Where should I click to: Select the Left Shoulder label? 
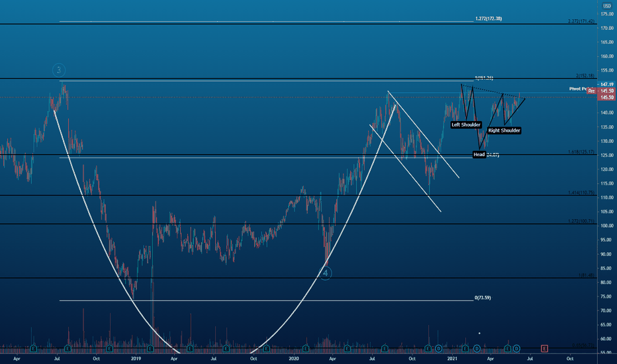tap(466, 124)
